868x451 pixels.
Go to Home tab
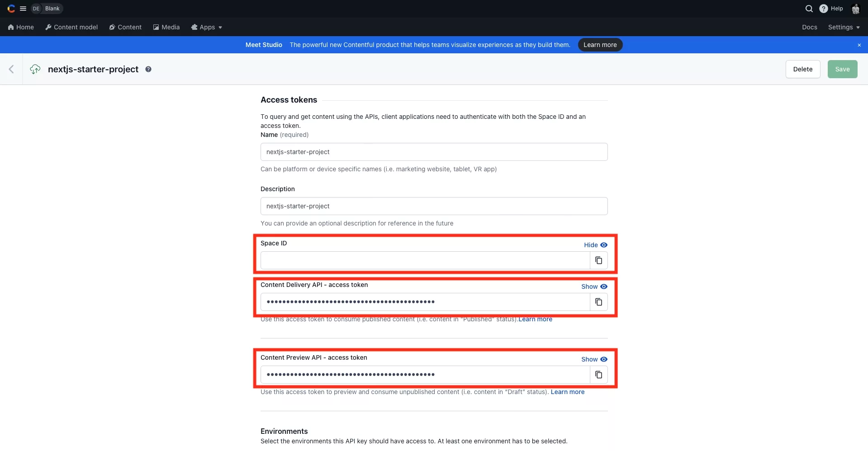pos(21,27)
